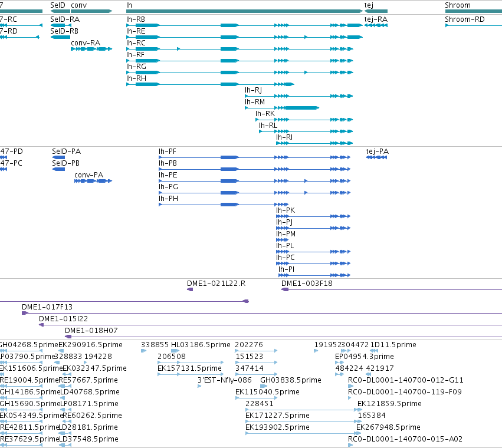
Task: Click EST EP04954.3prime
Action: [339, 363]
